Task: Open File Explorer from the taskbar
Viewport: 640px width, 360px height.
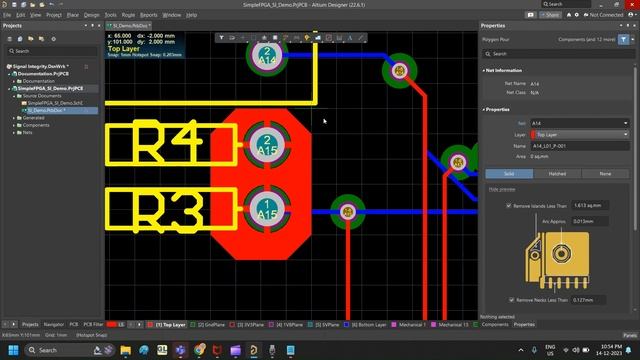Action: pos(125,350)
